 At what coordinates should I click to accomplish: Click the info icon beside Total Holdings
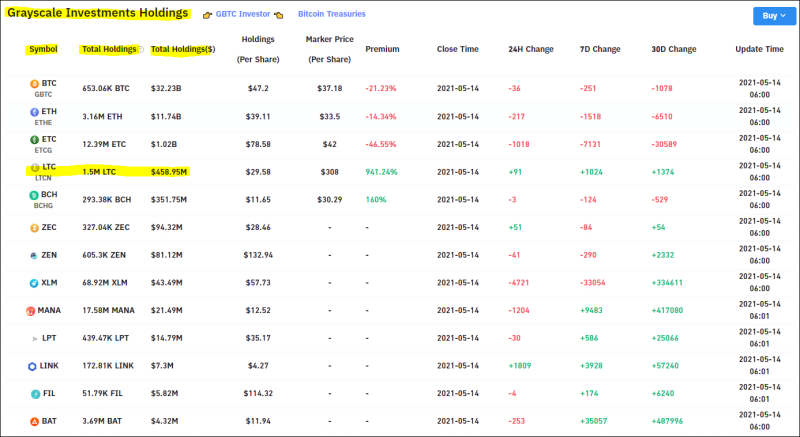[x=141, y=49]
